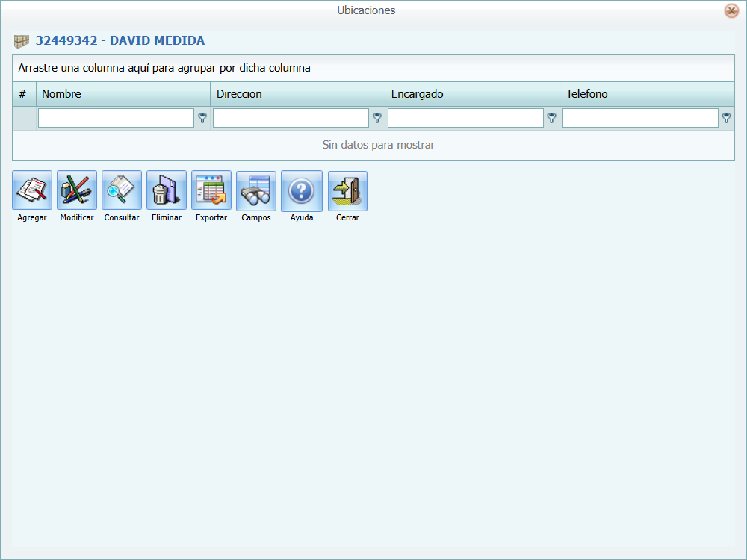Select the Telefono filter input box
This screenshot has height=560, width=747.
click(x=640, y=118)
